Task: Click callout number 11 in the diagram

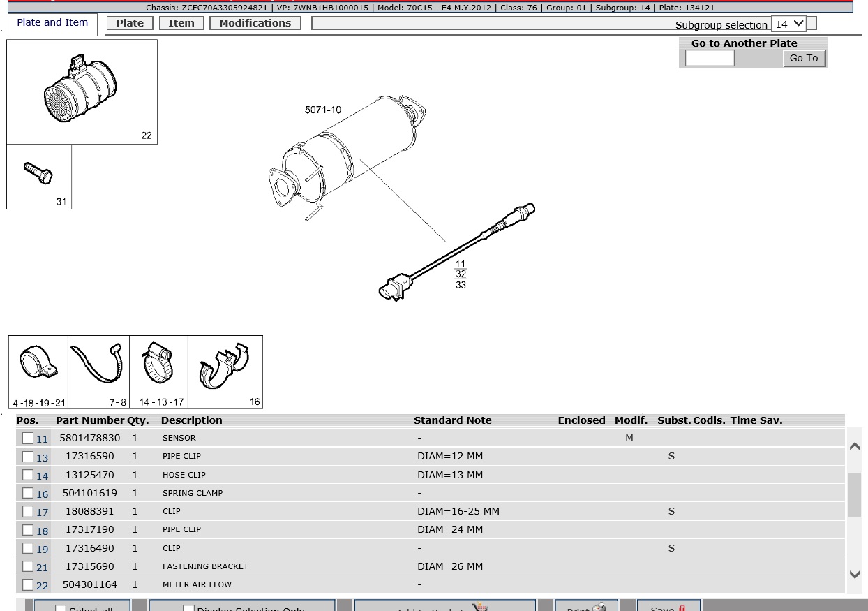Action: (461, 264)
